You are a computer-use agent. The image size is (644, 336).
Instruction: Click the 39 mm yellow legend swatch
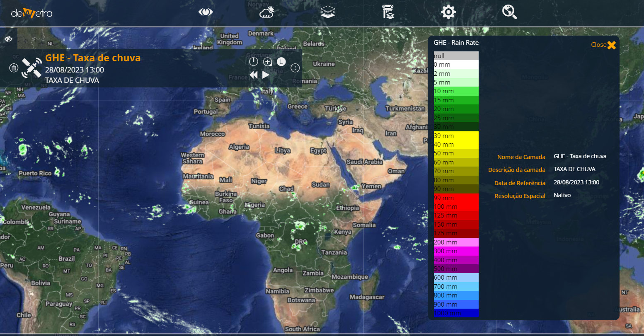456,136
